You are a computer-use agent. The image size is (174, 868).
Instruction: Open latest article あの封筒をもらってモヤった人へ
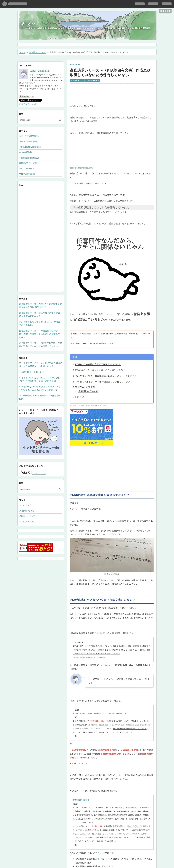(x=40, y=323)
